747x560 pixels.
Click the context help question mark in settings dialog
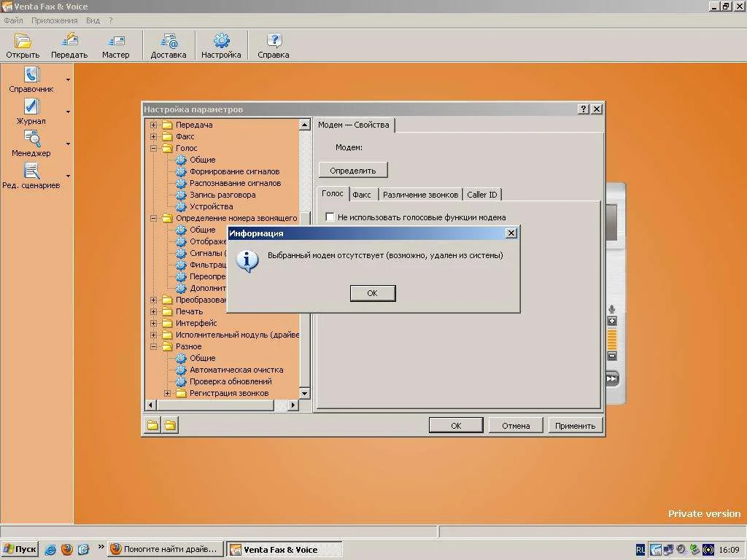[x=584, y=109]
